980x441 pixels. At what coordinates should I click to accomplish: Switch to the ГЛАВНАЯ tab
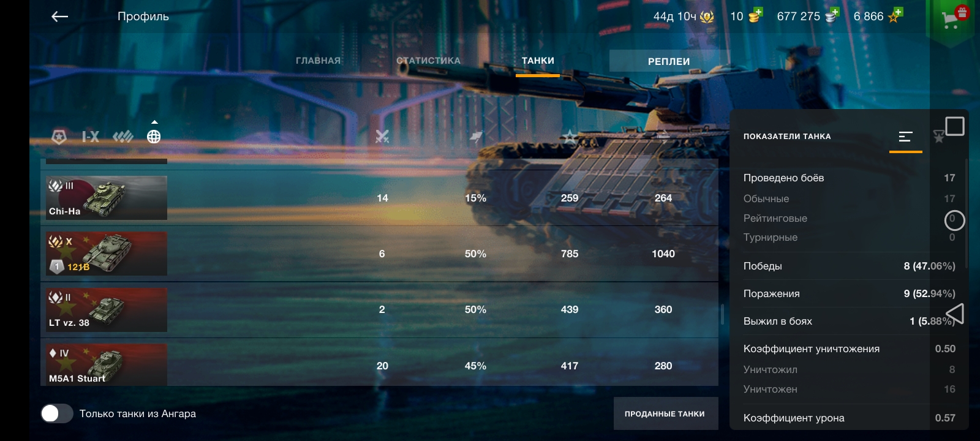[318, 61]
